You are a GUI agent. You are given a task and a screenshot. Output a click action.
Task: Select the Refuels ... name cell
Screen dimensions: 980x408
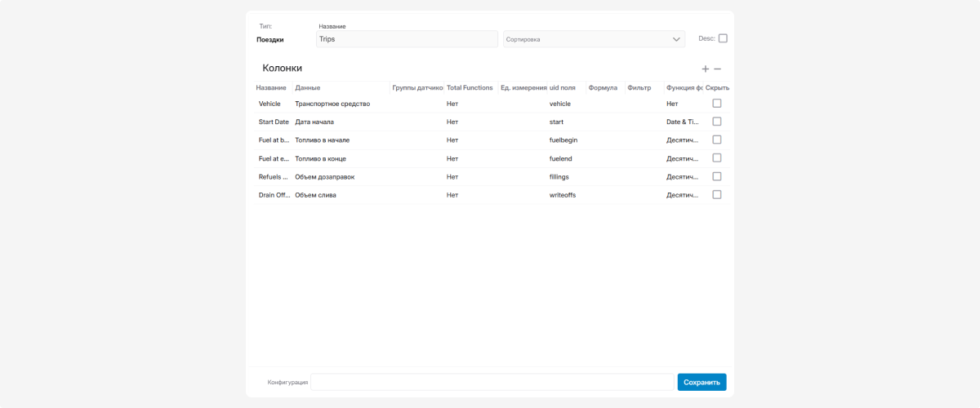coord(274,176)
